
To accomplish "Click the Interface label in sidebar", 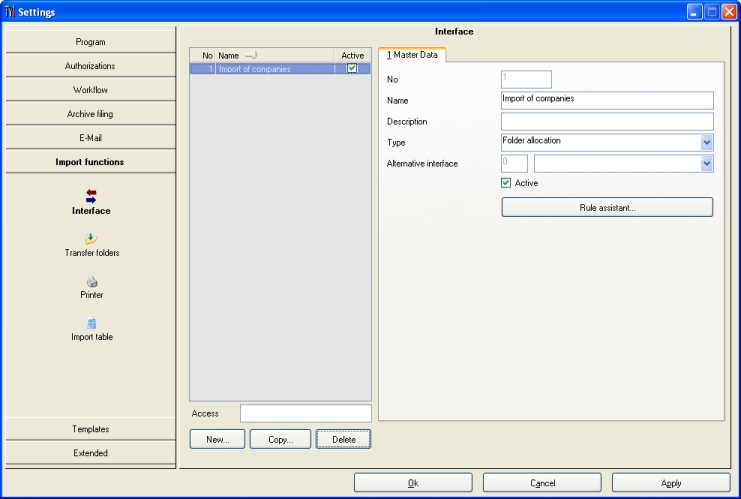I will click(x=91, y=211).
